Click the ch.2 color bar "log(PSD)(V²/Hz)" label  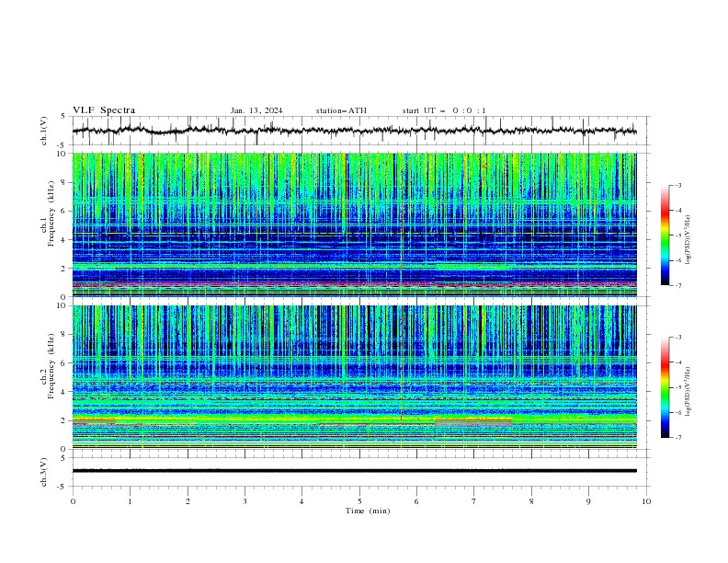tap(688, 392)
